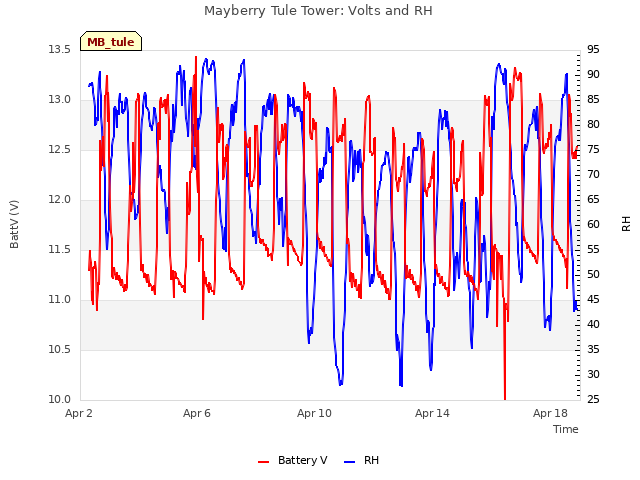The height and width of the screenshot is (480, 640).
Task: Click the blue RH legend swatch
Action: (x=350, y=461)
